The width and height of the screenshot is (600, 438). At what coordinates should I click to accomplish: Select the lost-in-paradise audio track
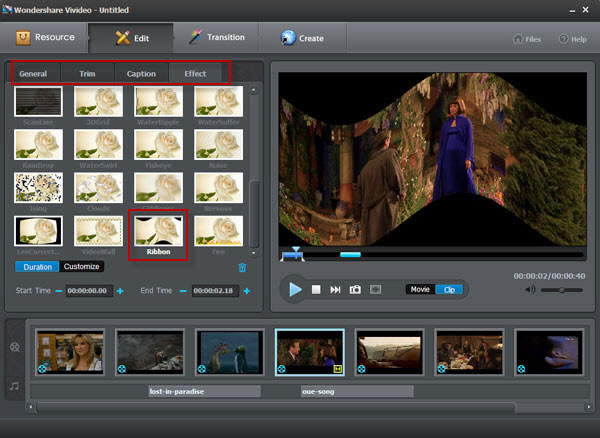pos(204,391)
